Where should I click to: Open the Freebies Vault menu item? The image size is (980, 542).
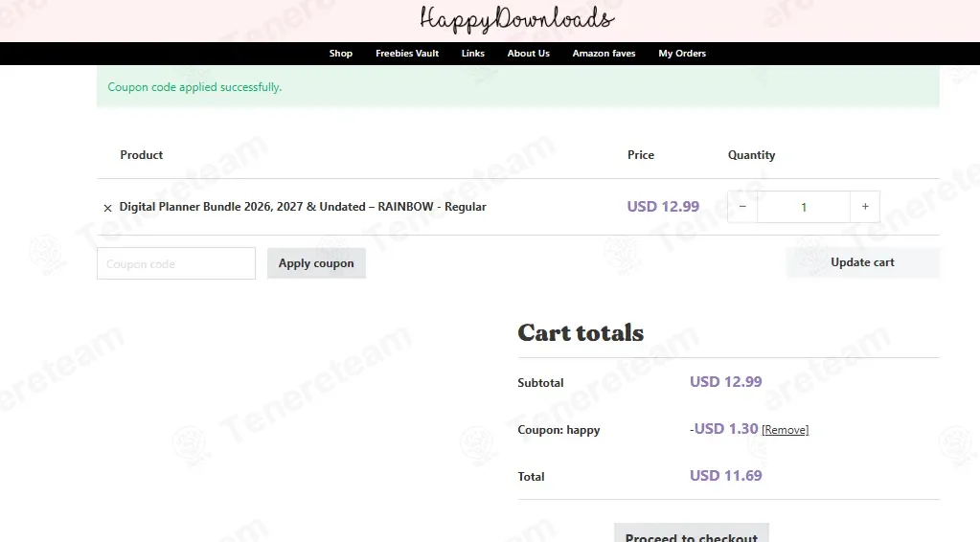407,54
